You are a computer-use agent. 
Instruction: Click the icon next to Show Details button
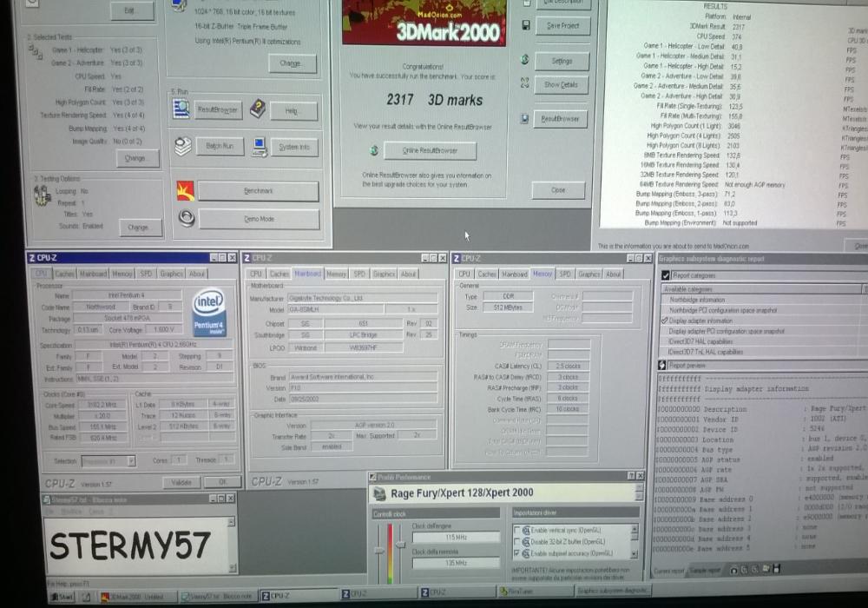coord(525,83)
